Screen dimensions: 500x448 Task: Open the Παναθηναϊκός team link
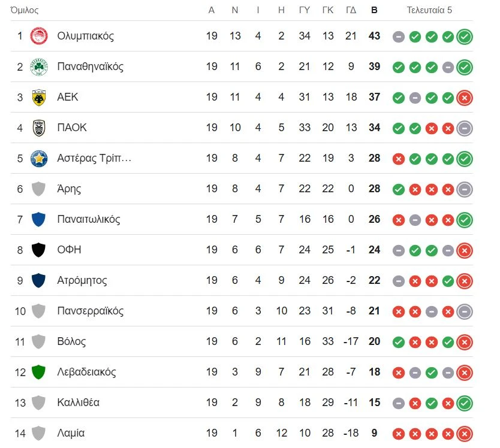90,66
